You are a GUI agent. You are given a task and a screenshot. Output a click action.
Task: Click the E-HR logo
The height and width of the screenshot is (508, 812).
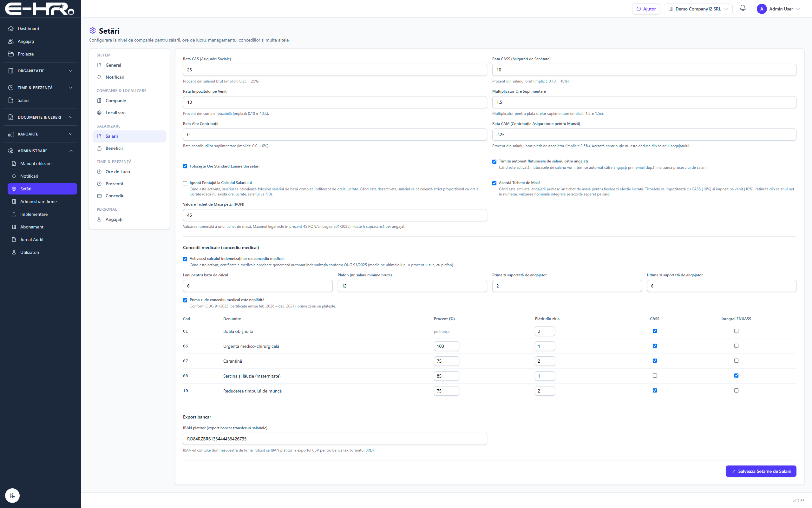(40, 9)
